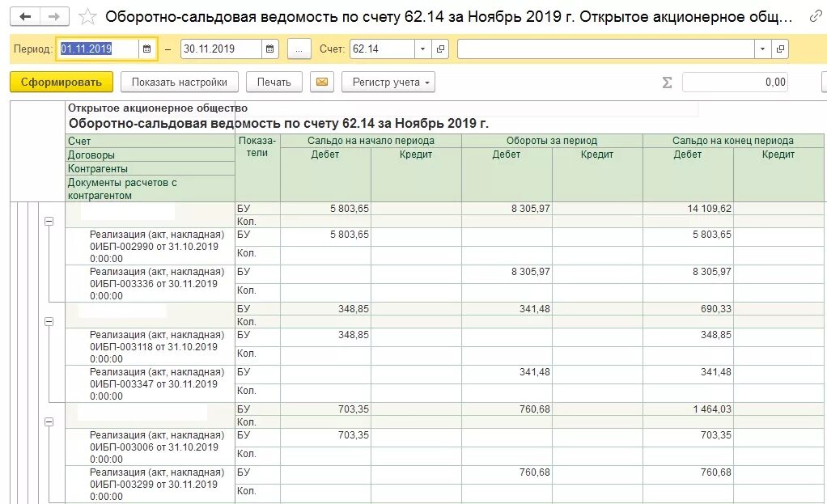The image size is (827, 504).
Task: Click the Договоры header cell
Action: 151,155
